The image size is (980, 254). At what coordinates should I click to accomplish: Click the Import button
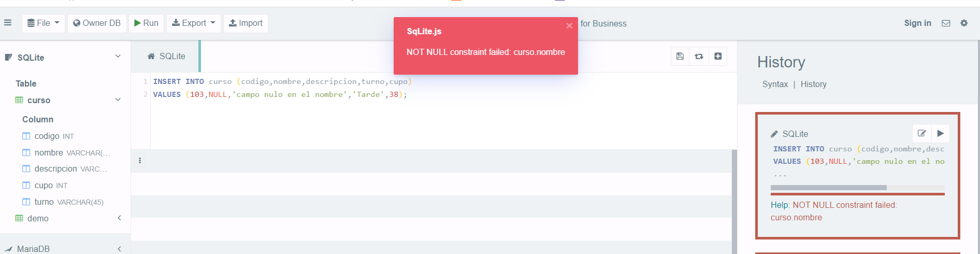(x=246, y=23)
